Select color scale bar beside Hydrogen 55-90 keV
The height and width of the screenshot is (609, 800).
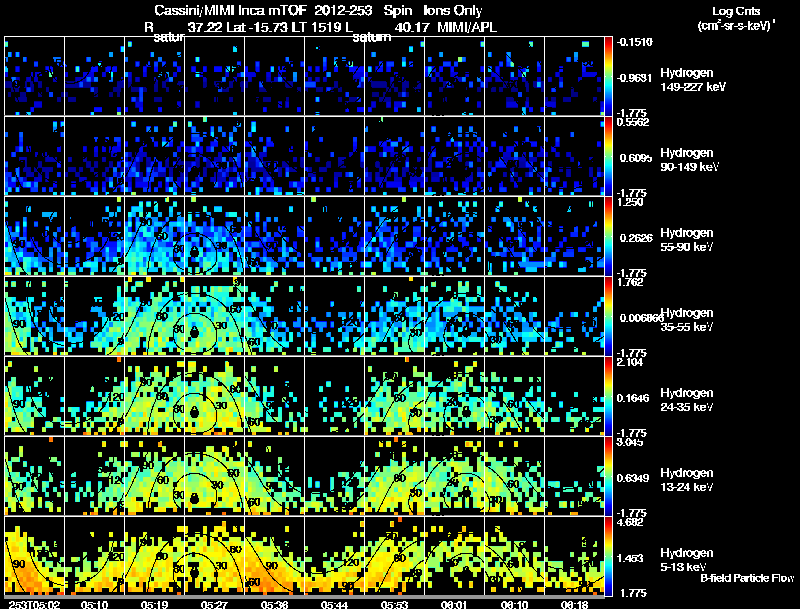tap(608, 236)
